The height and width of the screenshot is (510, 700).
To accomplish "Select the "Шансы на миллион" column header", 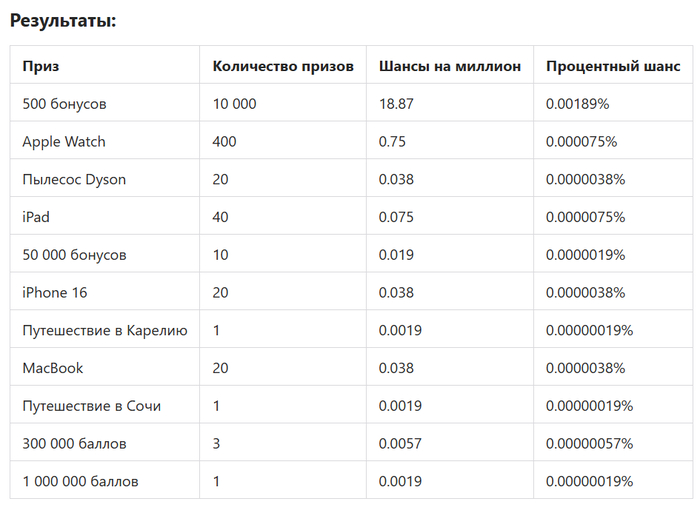I will [450, 66].
